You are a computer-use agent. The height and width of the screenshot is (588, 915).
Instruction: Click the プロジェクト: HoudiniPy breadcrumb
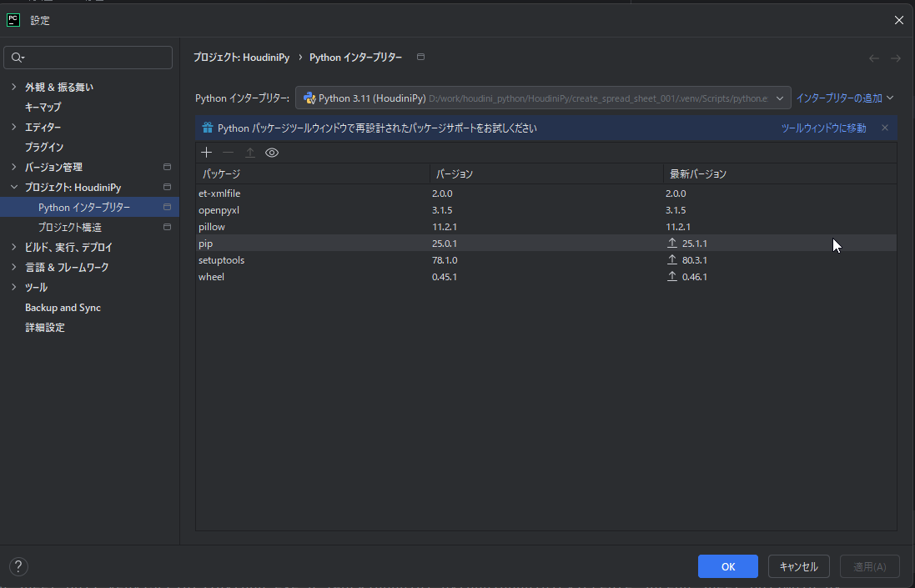[x=241, y=58]
